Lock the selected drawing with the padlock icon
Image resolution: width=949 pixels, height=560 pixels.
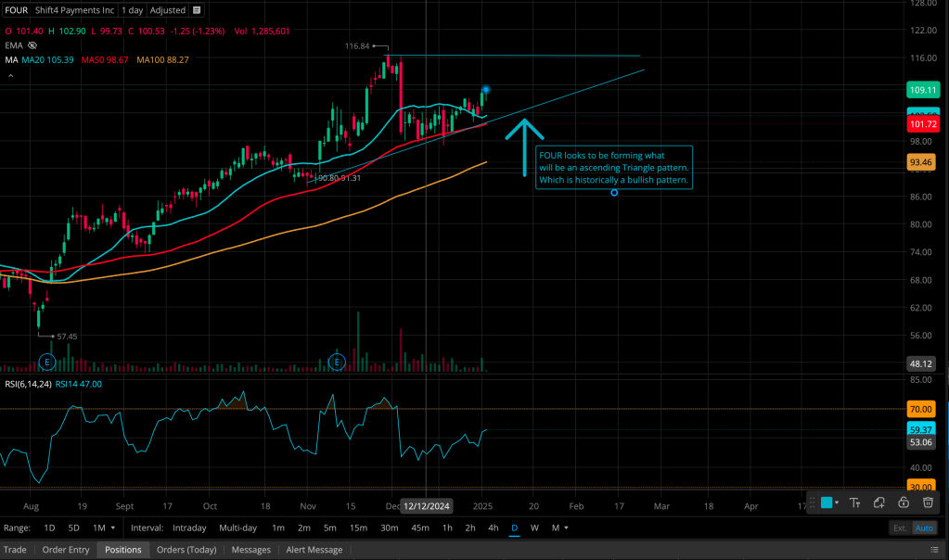[x=904, y=503]
